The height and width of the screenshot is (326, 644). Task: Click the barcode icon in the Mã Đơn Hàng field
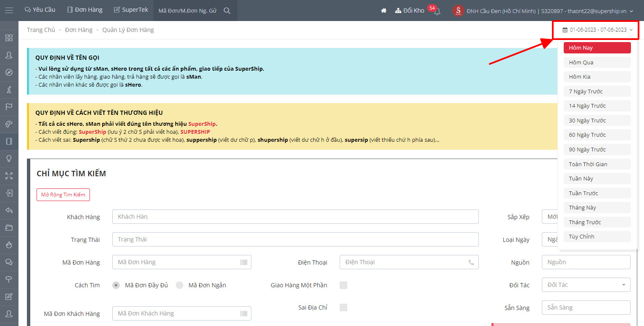(244, 262)
